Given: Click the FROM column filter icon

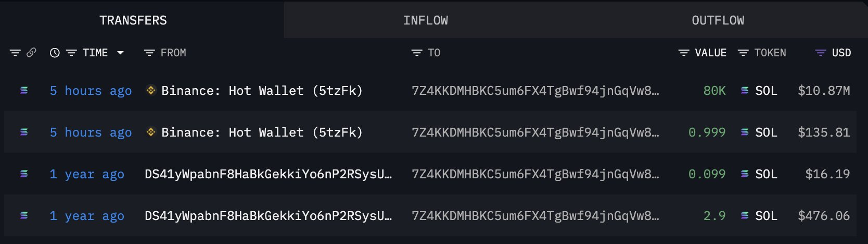Looking at the screenshot, I should [149, 53].
